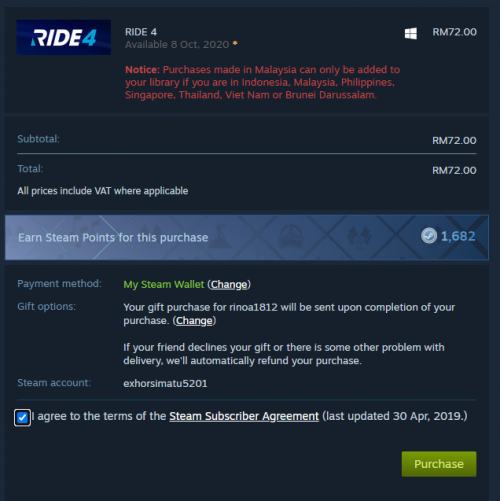Click the Steam Points coin icon
500x501 pixels.
pyautogui.click(x=429, y=236)
